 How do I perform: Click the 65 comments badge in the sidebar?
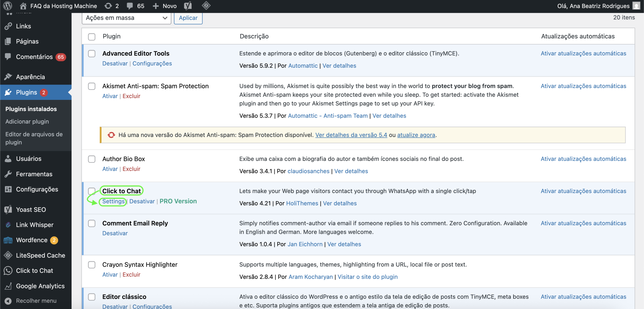click(x=61, y=57)
